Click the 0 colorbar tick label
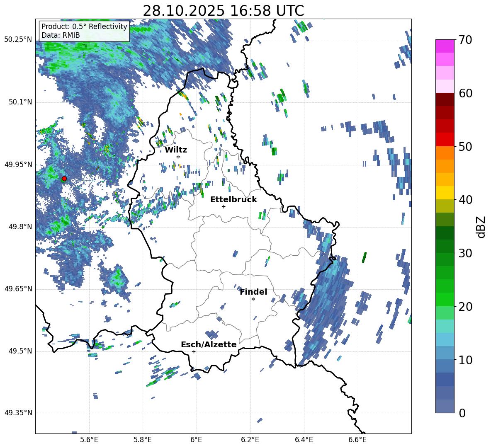Screen dimensions: 491x448 coord(462,413)
